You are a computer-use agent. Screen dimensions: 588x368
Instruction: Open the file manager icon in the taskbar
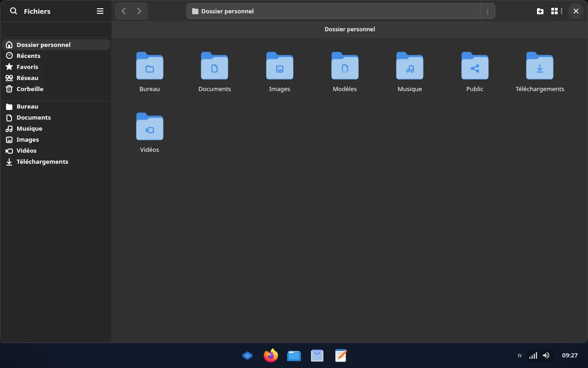pyautogui.click(x=294, y=356)
